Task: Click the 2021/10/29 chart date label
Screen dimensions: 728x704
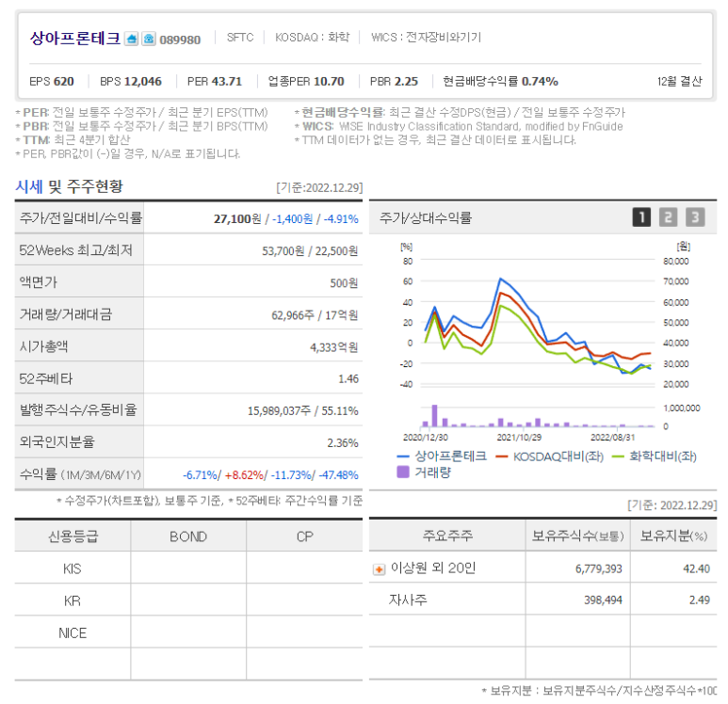Action: coord(519,437)
